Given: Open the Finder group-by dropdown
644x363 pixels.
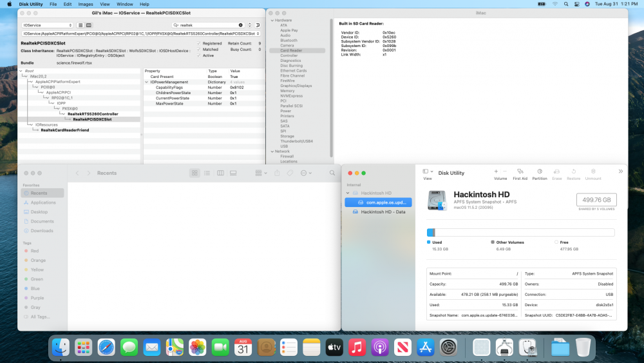Looking at the screenshot, I should [x=261, y=173].
